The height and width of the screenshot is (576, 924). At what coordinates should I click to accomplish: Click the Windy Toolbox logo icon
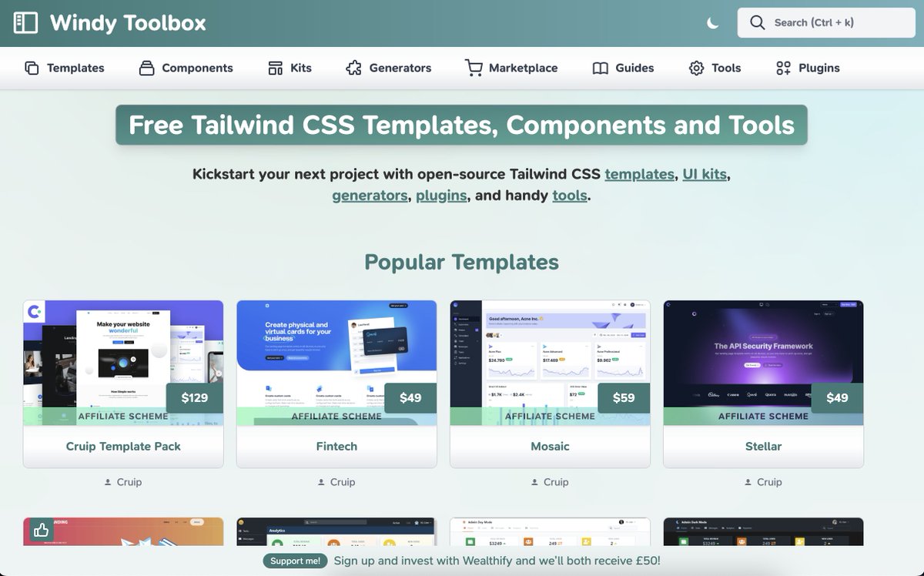(x=25, y=22)
